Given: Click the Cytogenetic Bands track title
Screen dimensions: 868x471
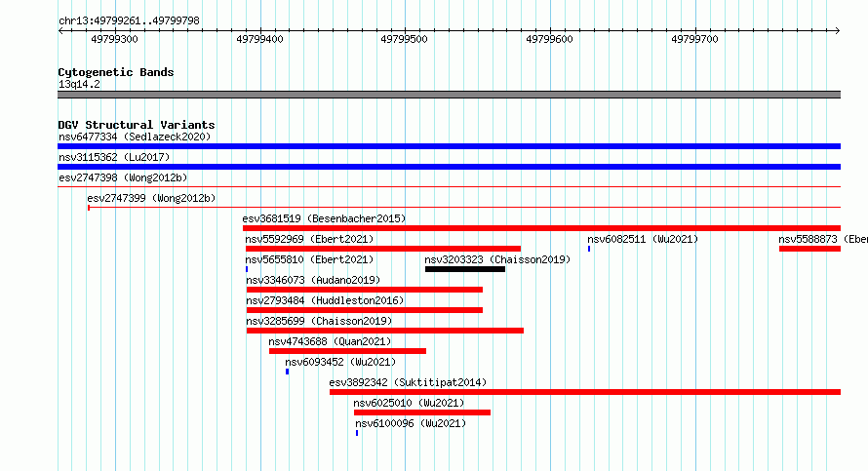Looking at the screenshot, I should [116, 72].
